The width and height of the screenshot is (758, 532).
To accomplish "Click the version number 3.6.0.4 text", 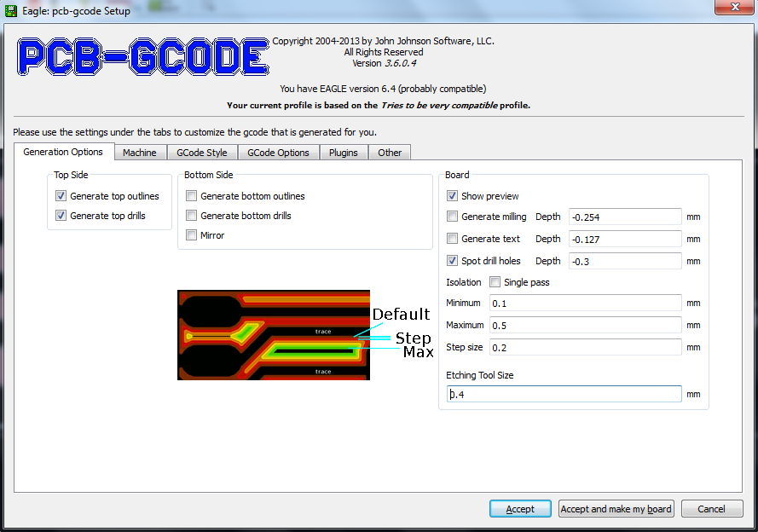I will pyautogui.click(x=400, y=63).
